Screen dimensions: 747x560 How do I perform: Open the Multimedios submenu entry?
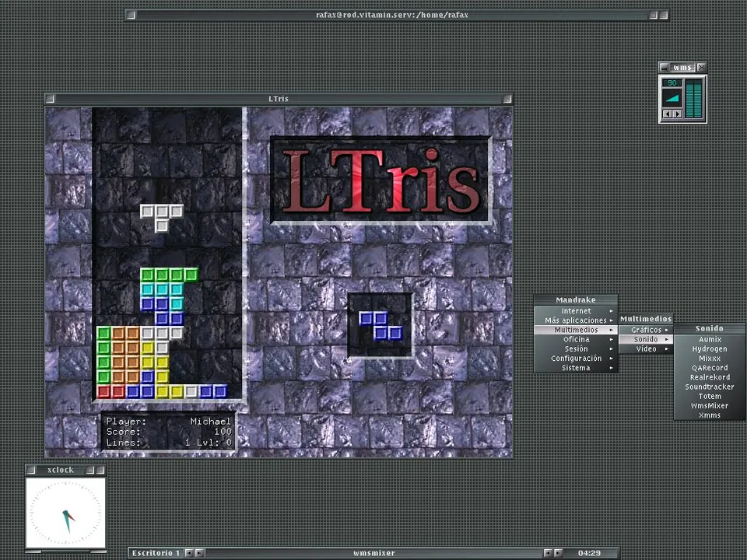[x=576, y=330]
